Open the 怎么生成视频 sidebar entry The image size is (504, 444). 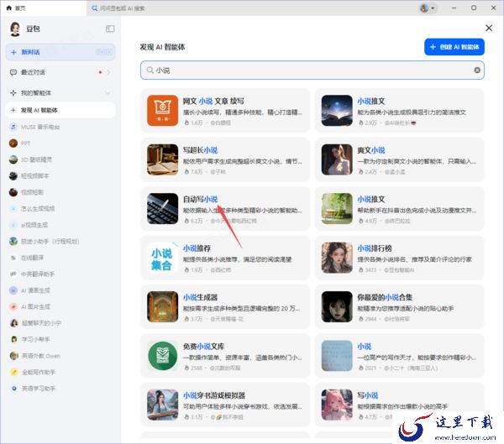(x=60, y=208)
